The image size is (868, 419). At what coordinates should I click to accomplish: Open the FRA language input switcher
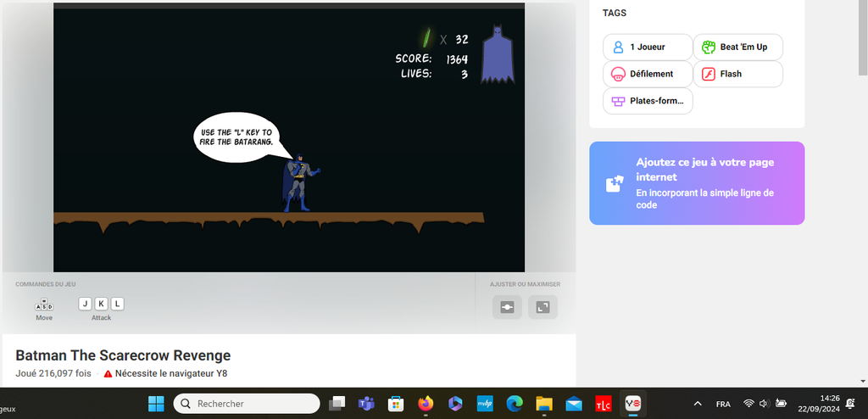coord(723,404)
